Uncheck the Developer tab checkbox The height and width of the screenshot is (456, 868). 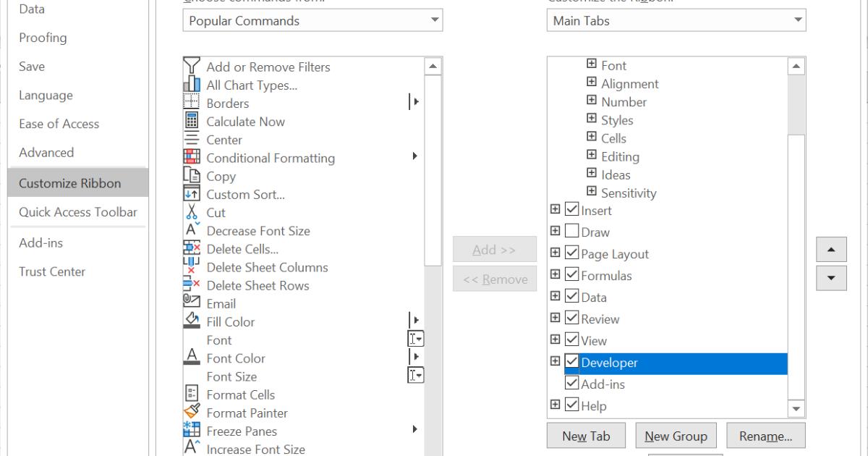click(x=571, y=362)
